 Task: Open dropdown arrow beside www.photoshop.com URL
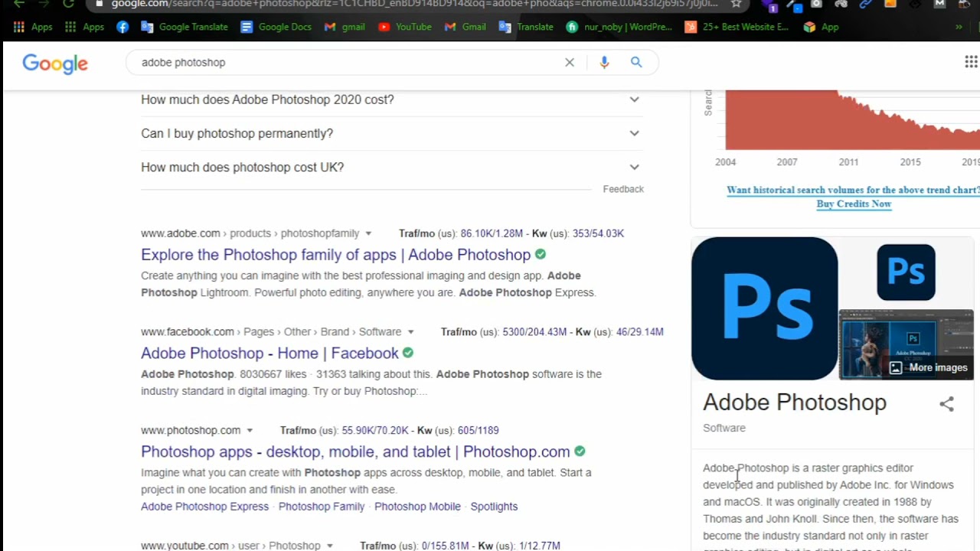(x=250, y=431)
